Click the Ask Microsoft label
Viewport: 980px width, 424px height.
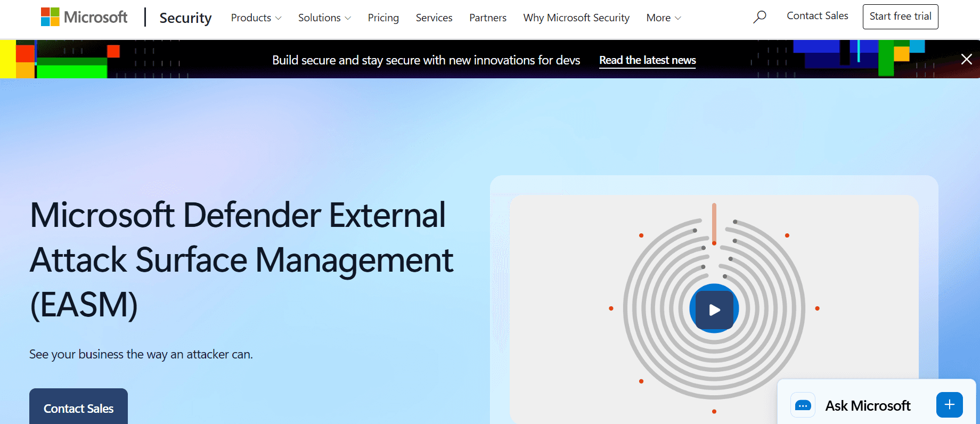pos(868,406)
